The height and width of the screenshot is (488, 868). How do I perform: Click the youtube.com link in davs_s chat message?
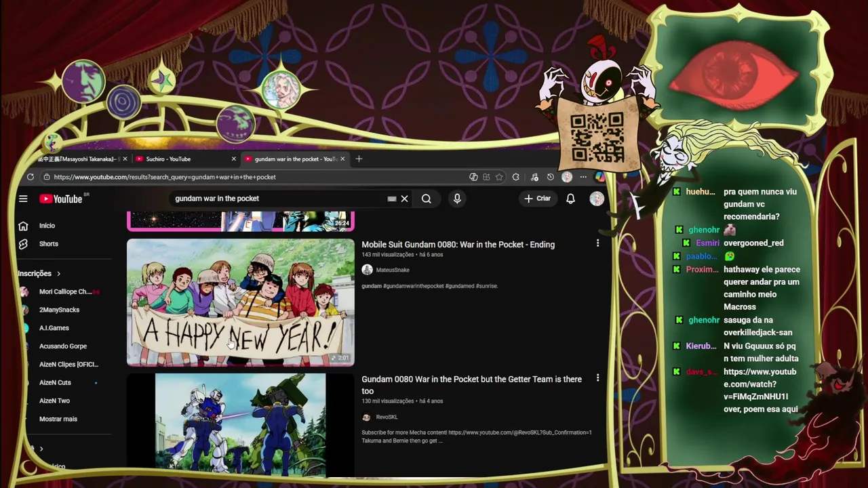(x=759, y=384)
